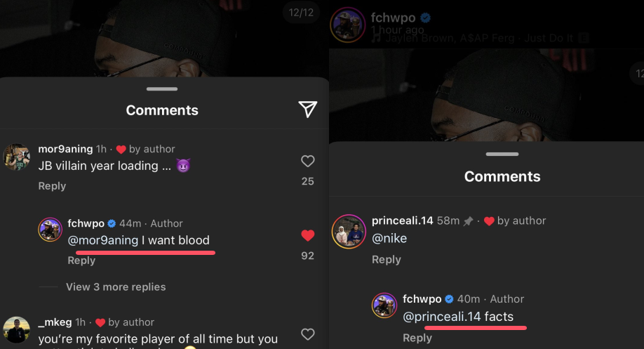
Task: Tap the share paper-plane icon in Comments
Action: 307,109
